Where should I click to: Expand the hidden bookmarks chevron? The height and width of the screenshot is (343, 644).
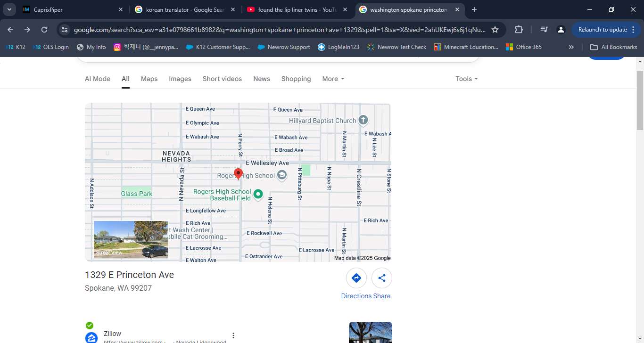(571, 47)
